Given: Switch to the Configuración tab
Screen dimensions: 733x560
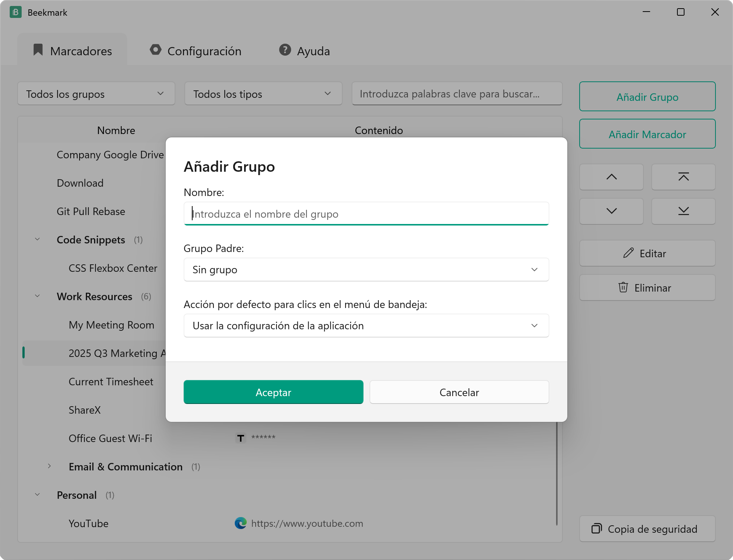Looking at the screenshot, I should pos(196,51).
